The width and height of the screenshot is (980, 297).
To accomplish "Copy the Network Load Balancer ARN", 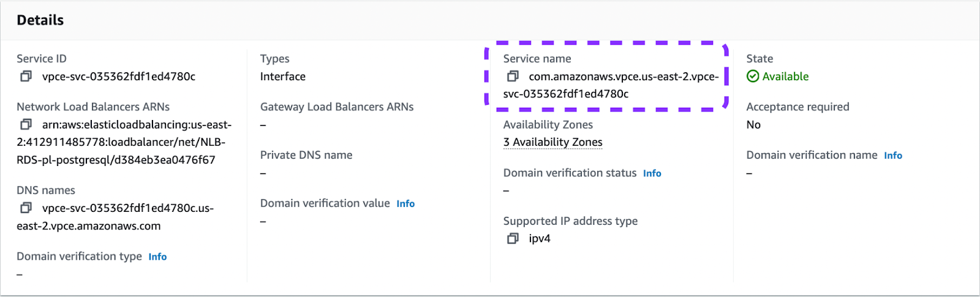I will click(x=26, y=125).
